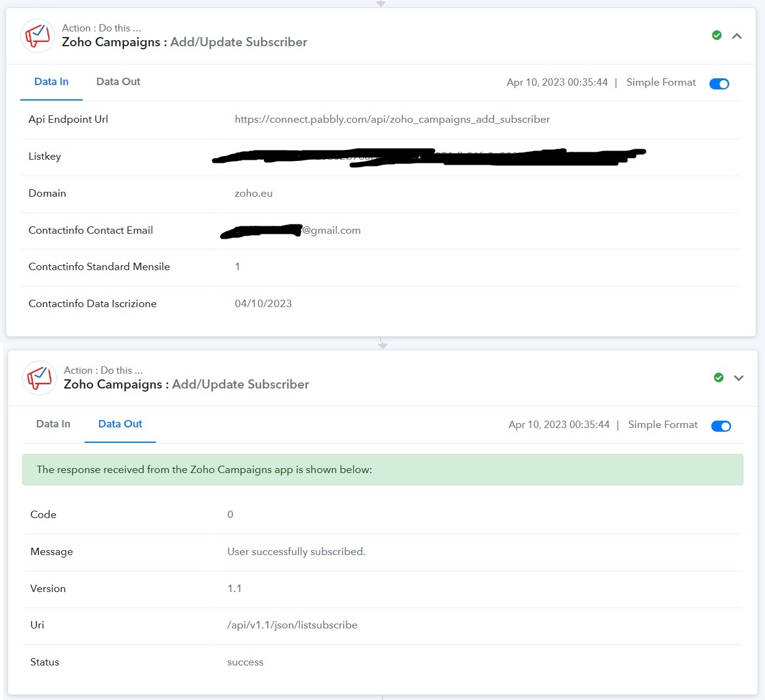Click the connector arrow between the two actions
The height and width of the screenshot is (700, 765).
(x=382, y=344)
